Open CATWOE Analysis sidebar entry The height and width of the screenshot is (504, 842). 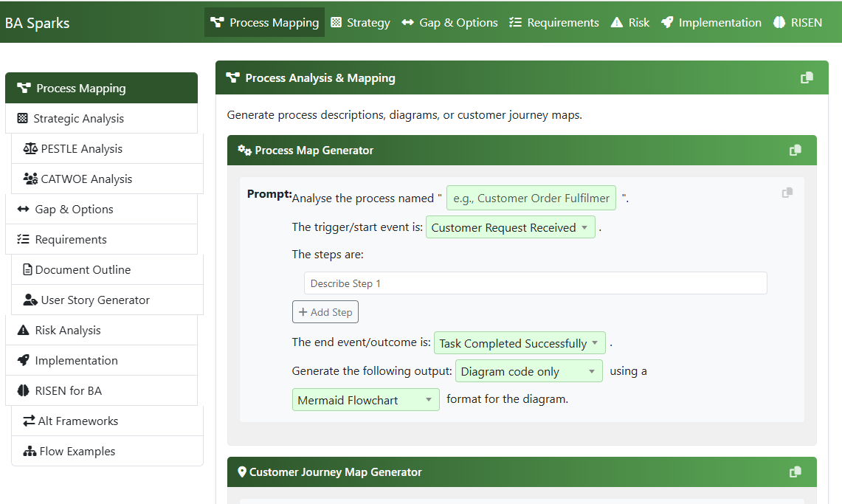point(108,179)
